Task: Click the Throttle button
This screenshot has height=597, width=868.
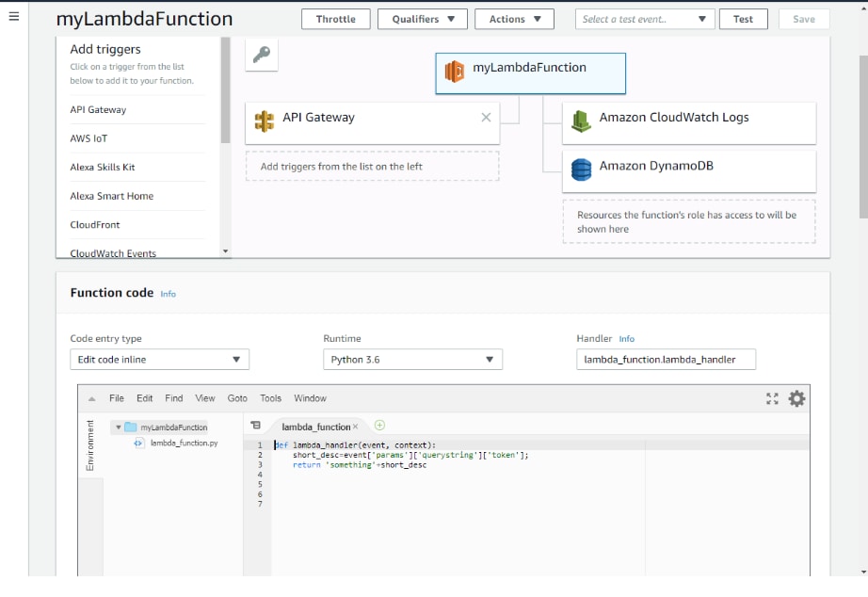Action: tap(336, 19)
